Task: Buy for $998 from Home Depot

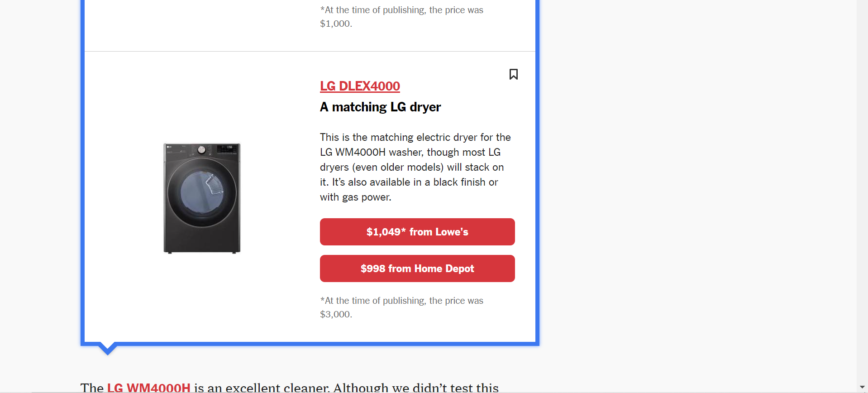Action: coord(417,268)
